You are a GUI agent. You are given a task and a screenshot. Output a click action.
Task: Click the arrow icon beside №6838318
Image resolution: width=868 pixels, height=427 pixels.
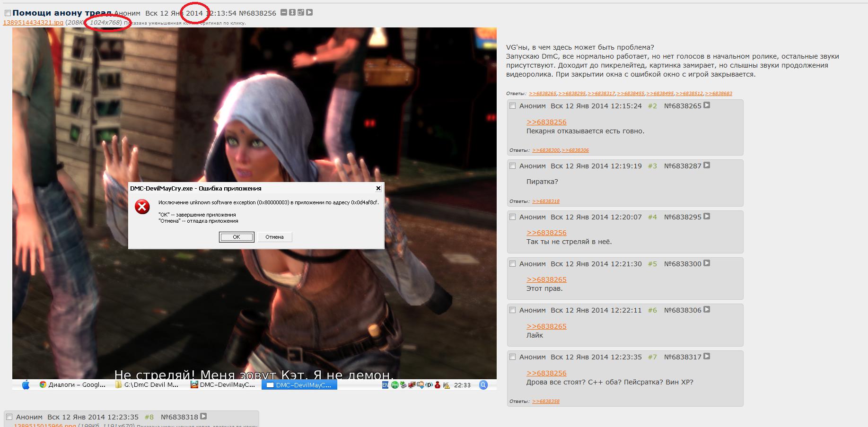[x=203, y=417]
